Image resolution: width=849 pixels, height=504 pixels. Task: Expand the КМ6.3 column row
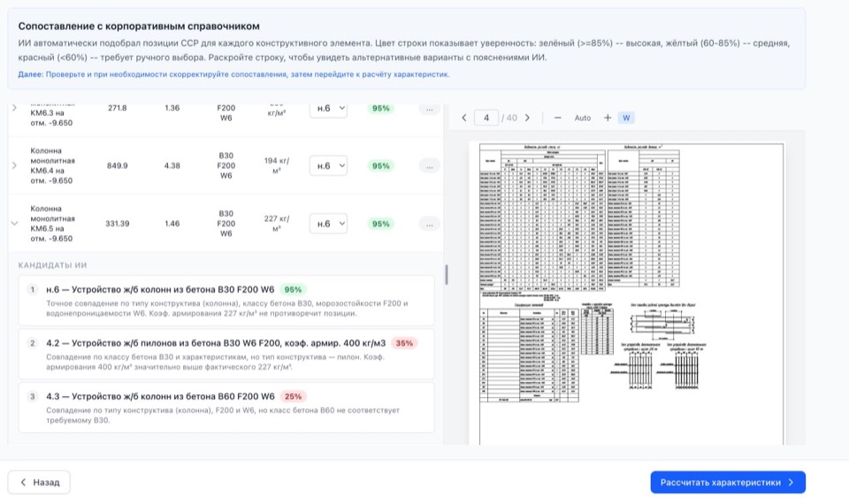pos(13,108)
